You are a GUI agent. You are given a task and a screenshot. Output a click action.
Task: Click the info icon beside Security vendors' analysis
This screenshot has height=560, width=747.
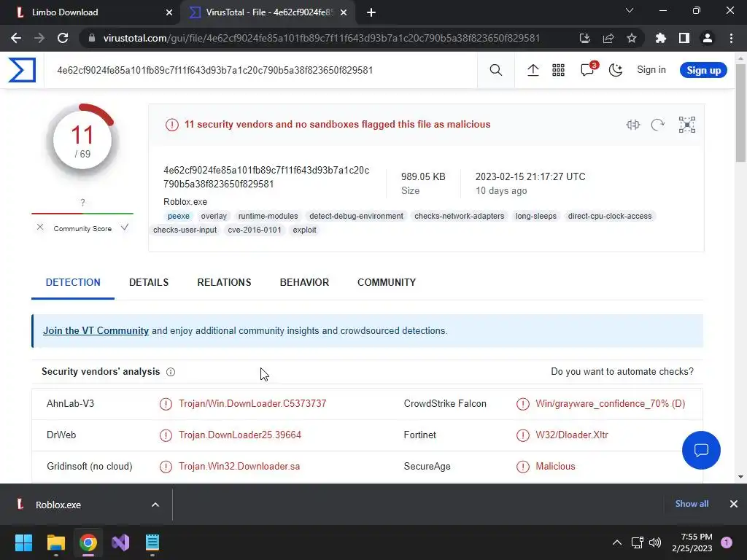pyautogui.click(x=171, y=372)
